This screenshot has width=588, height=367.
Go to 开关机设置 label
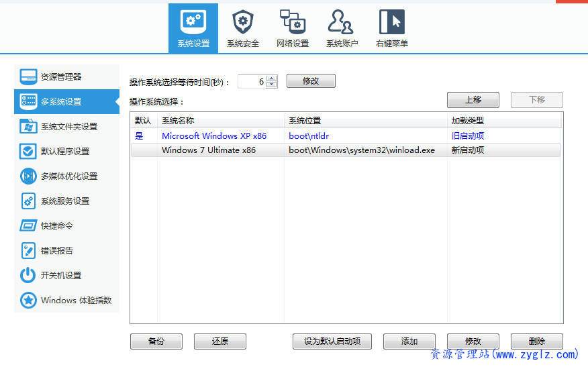pos(61,276)
